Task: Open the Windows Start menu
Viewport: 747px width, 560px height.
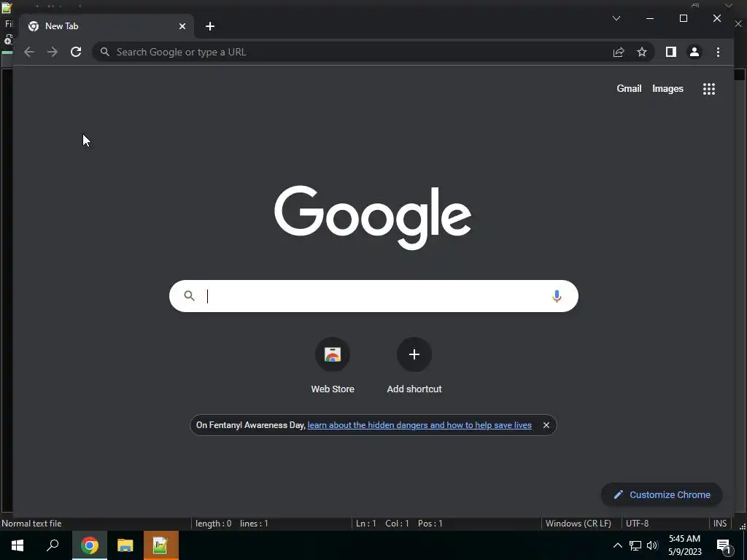Action: tap(18, 545)
